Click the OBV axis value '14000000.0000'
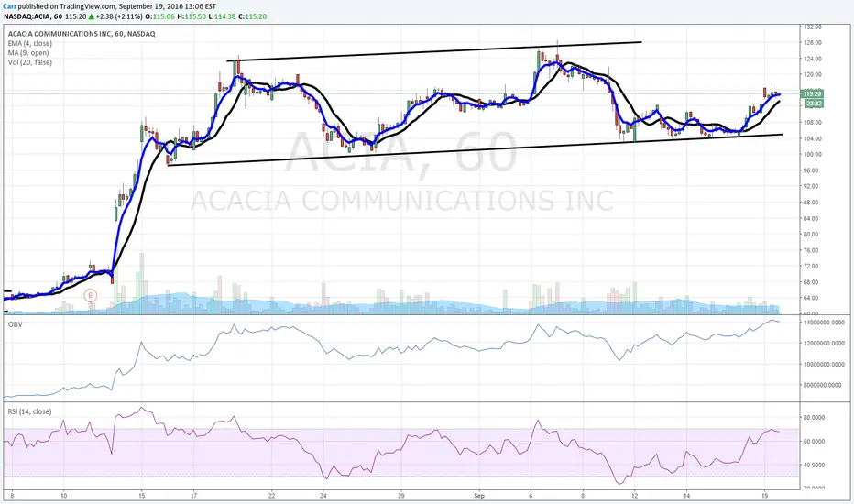 point(824,323)
